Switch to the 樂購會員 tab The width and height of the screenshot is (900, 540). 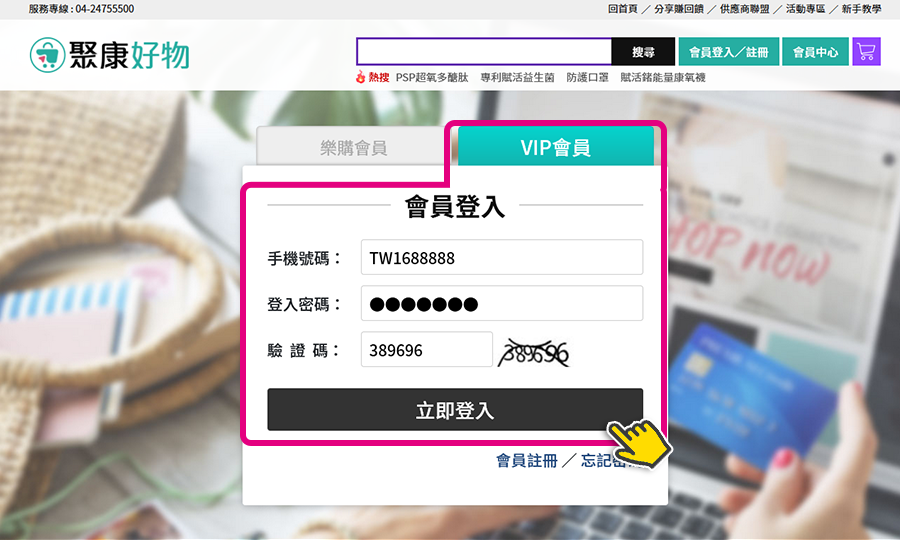353,147
